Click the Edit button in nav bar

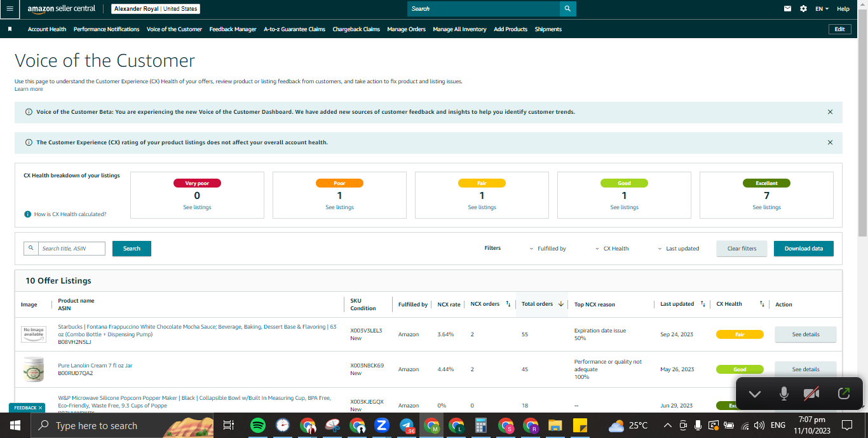click(x=840, y=29)
